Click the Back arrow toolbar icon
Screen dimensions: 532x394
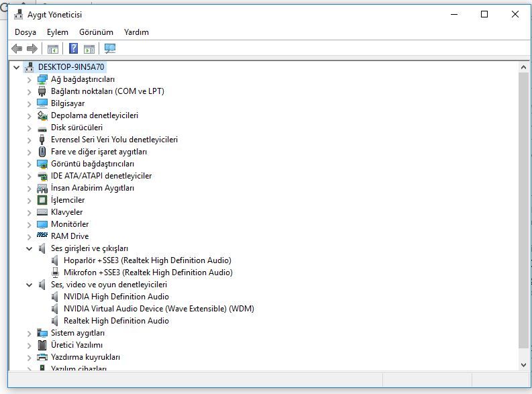[17, 49]
